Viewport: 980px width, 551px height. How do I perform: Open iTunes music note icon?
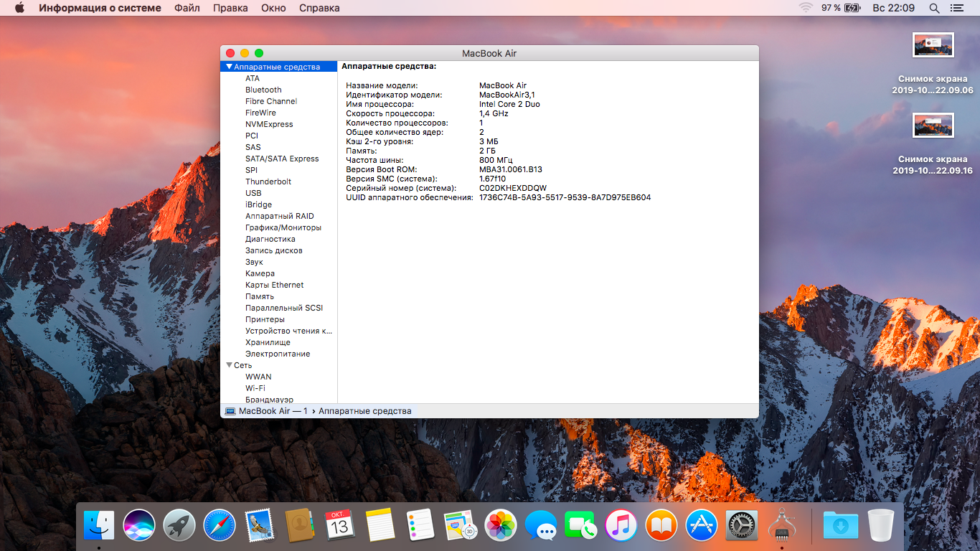point(621,525)
